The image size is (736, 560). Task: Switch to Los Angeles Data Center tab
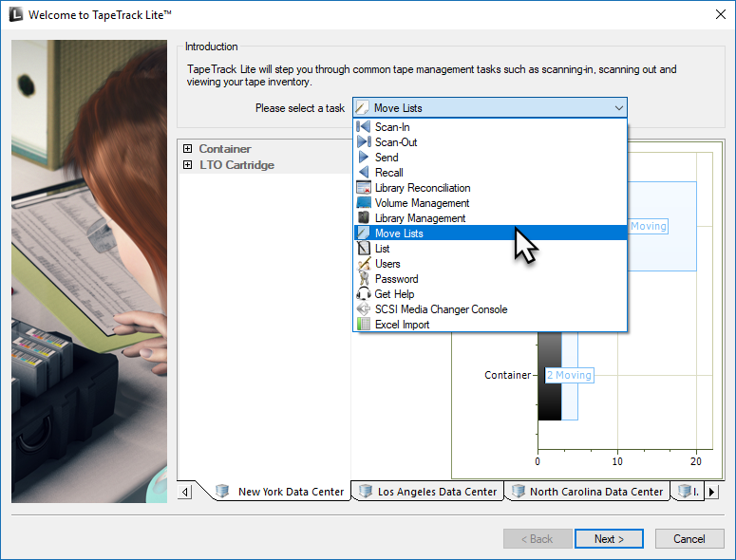427,491
